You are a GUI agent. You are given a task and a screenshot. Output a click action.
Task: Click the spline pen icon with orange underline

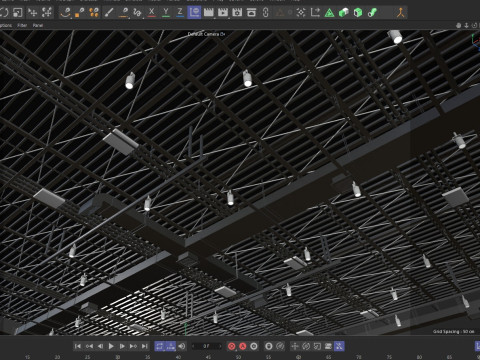[x=123, y=13]
